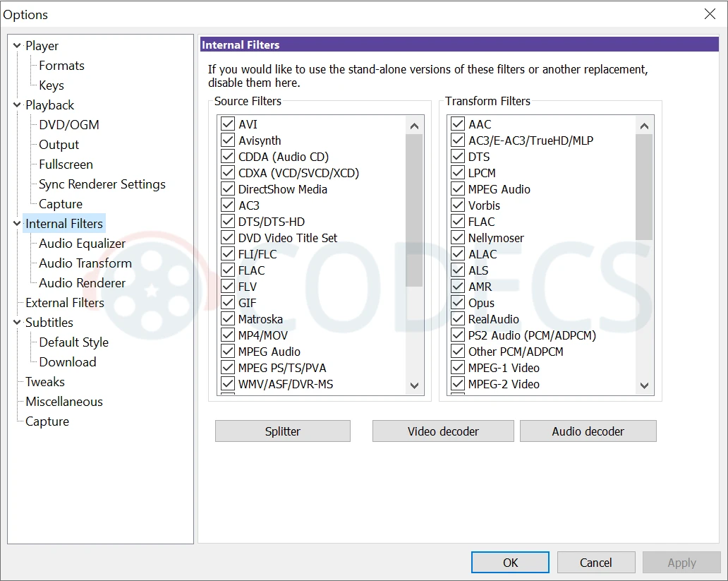Open the Audio Equalizer settings page
The height and width of the screenshot is (581, 728).
pos(82,244)
